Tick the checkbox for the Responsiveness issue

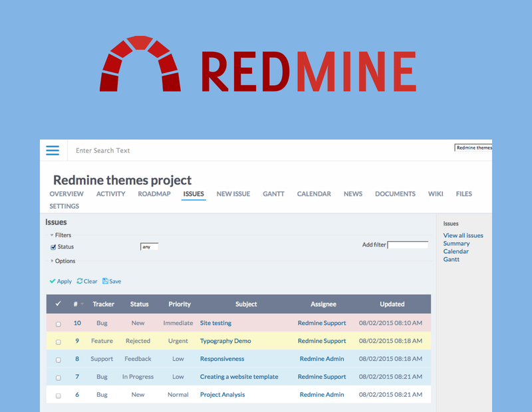(x=58, y=359)
